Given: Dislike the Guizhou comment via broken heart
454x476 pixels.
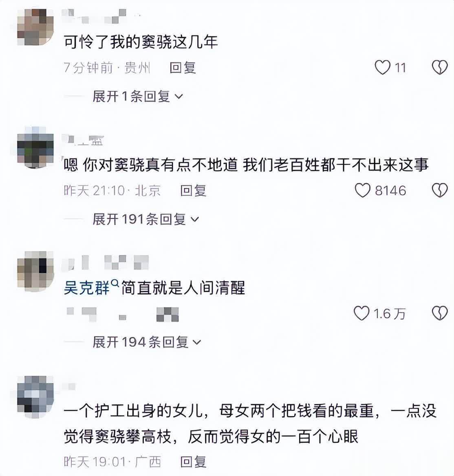Looking at the screenshot, I should point(439,67).
